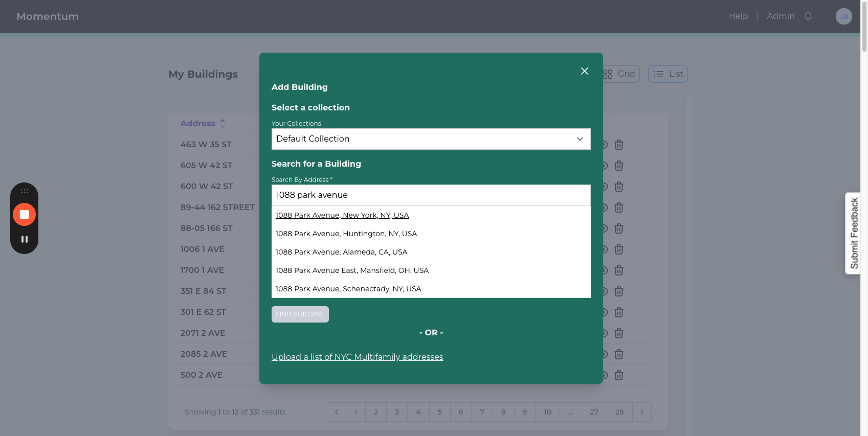The width and height of the screenshot is (868, 436).
Task: Click the Find Building button
Action: (300, 314)
